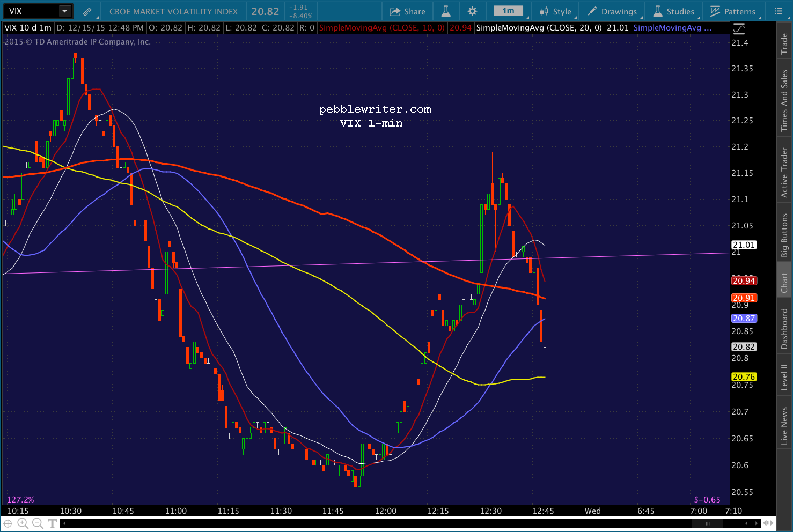The image size is (793, 532).
Task: Switch to the Active Trader tab
Action: pos(784,172)
